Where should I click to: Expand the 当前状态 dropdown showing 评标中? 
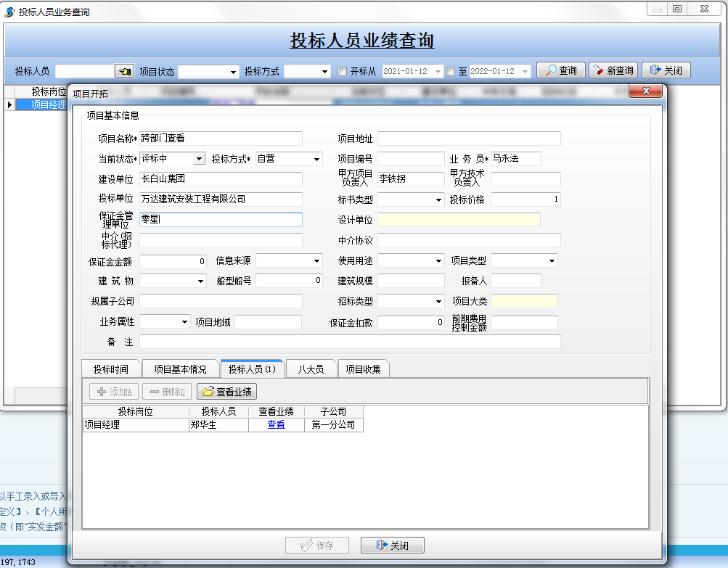point(200,159)
